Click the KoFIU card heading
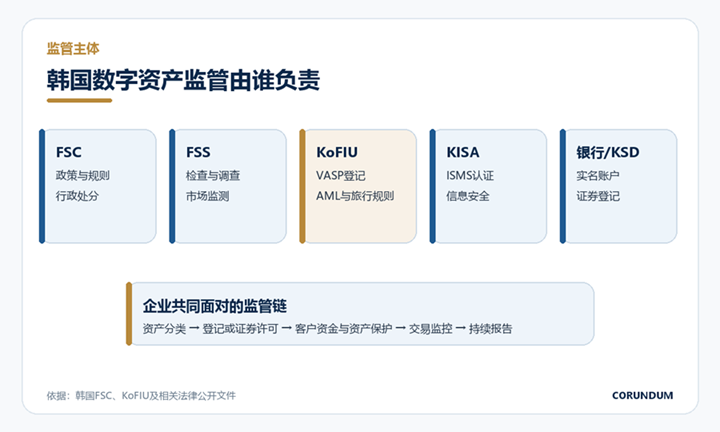 pos(337,152)
